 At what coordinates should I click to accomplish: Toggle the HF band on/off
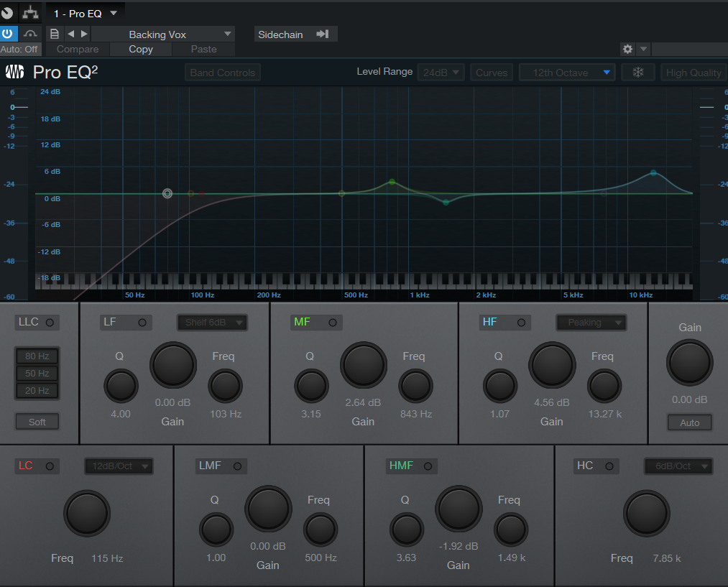click(x=522, y=323)
